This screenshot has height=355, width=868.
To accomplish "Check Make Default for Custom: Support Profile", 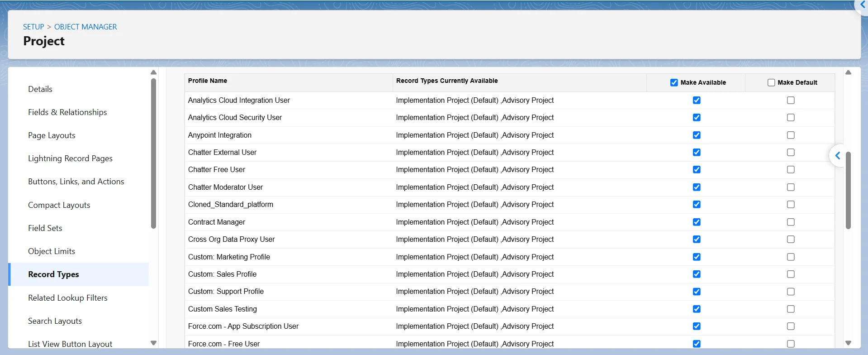I will point(791,292).
